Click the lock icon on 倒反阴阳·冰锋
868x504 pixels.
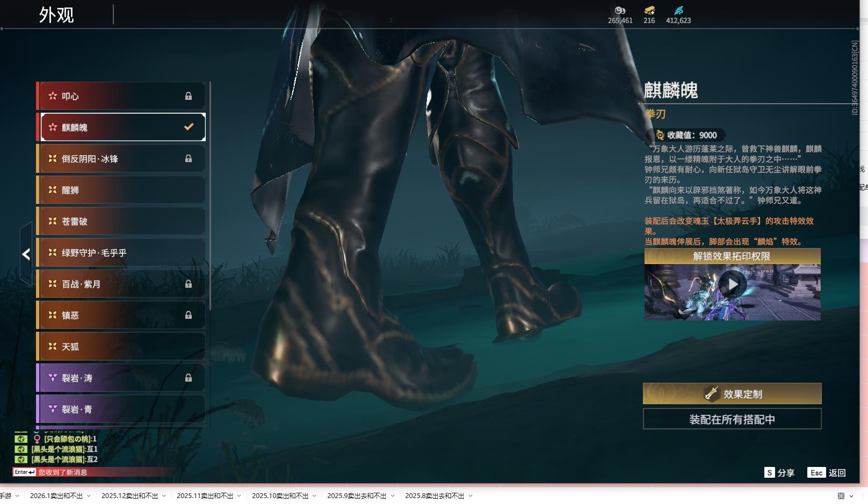tap(189, 159)
